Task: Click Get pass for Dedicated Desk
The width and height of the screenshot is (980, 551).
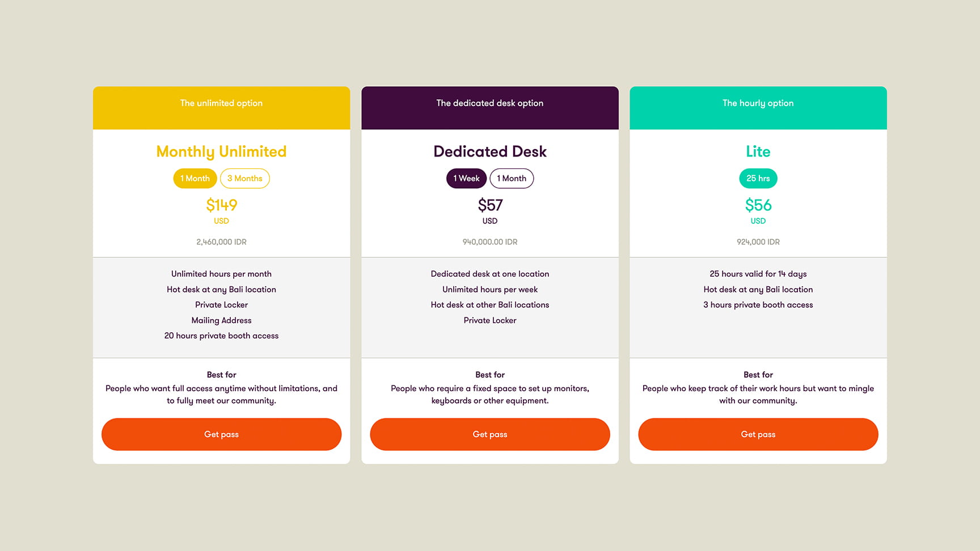Action: (x=490, y=434)
